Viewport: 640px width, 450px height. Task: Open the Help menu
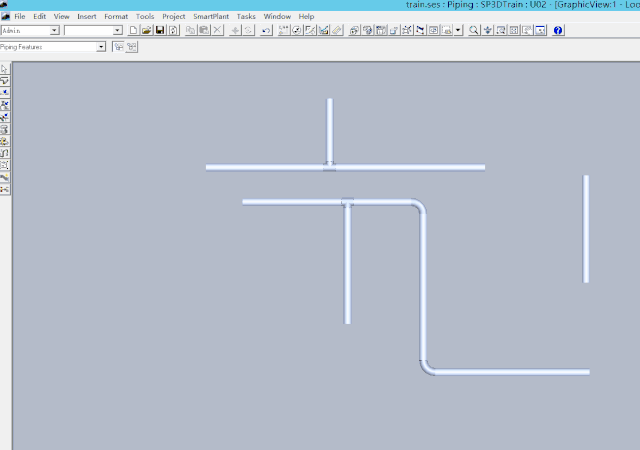pos(306,16)
